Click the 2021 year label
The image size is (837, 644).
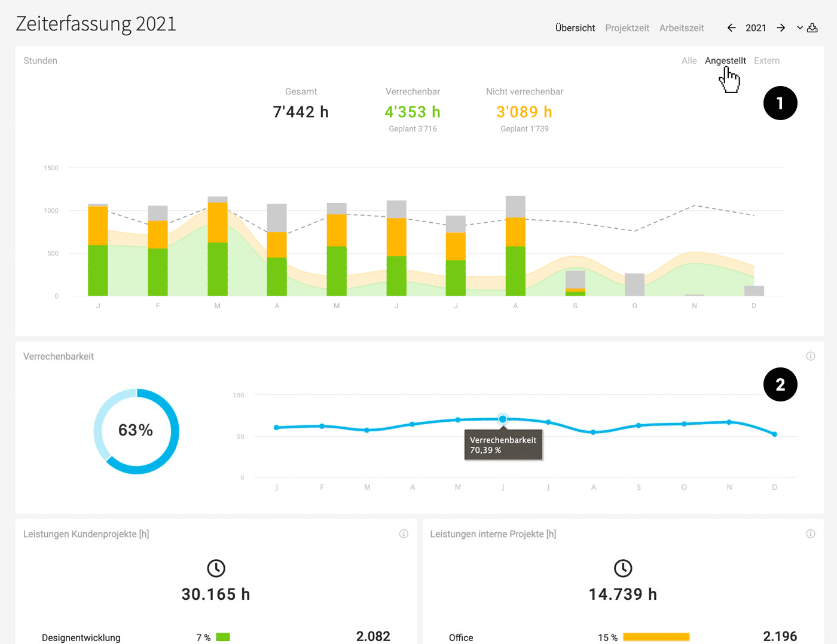(756, 28)
